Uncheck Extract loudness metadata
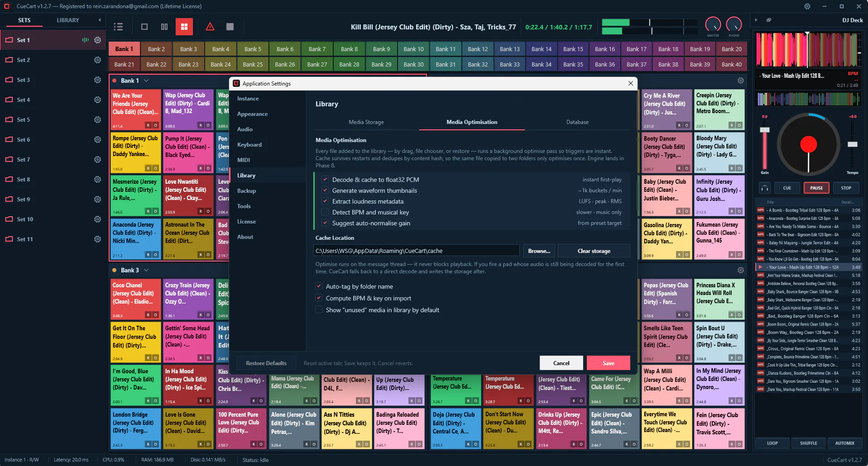The width and height of the screenshot is (868, 466). (325, 201)
